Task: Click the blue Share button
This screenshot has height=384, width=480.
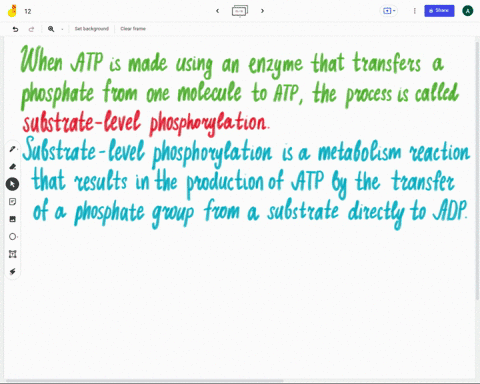Action: [439, 11]
